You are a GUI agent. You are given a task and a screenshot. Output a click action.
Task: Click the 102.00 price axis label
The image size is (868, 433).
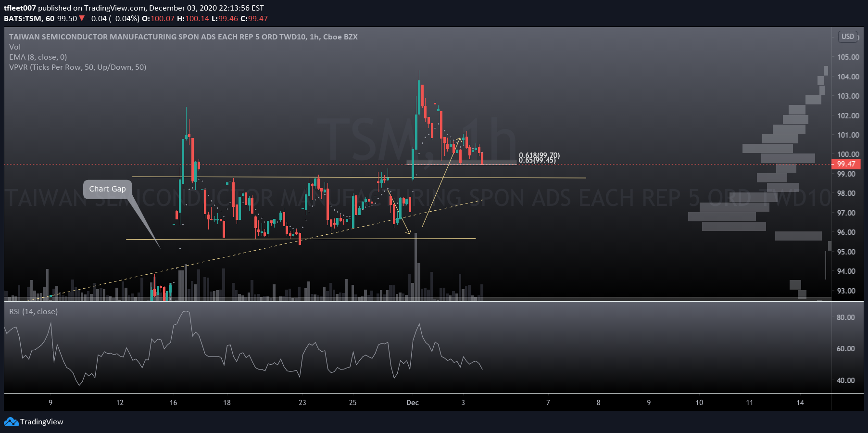click(x=848, y=115)
